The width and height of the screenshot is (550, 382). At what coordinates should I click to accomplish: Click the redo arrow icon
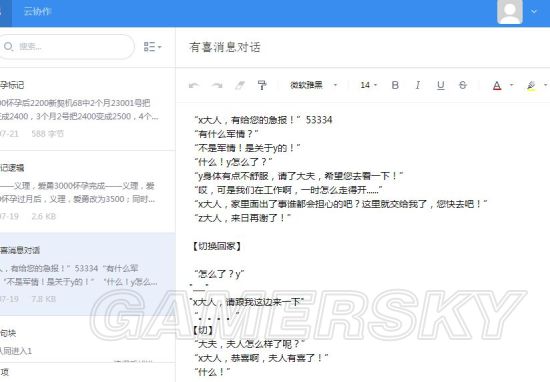[217, 85]
